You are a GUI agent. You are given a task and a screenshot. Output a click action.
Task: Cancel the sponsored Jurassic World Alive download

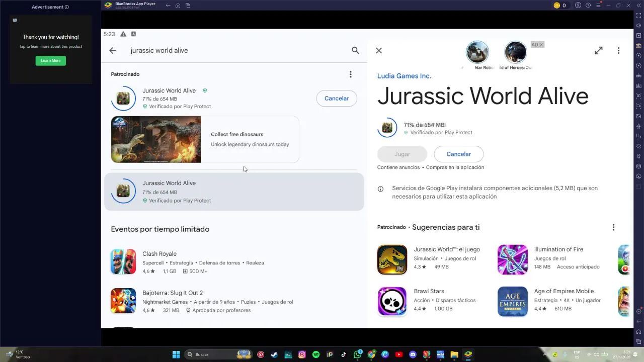pos(337,99)
